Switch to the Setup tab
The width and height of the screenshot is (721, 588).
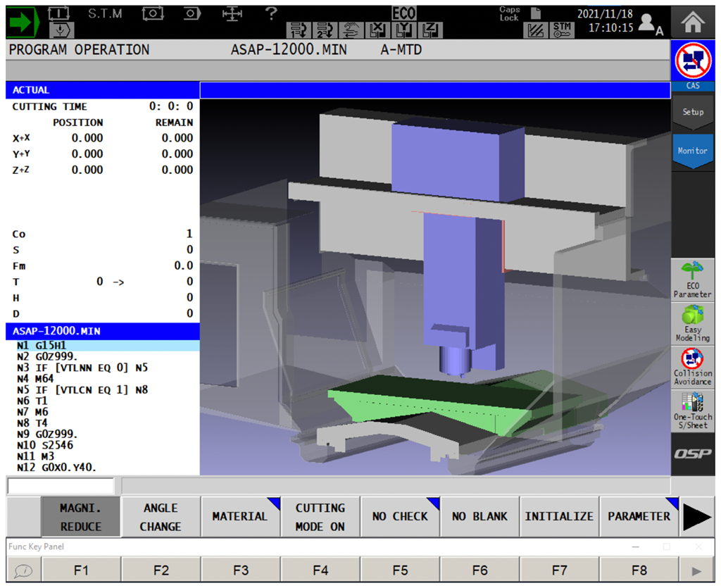coord(692,112)
